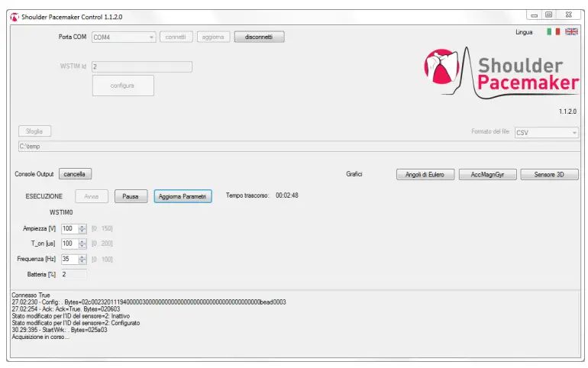
Task: Decrease T_on with down arrow
Action: click(82, 246)
